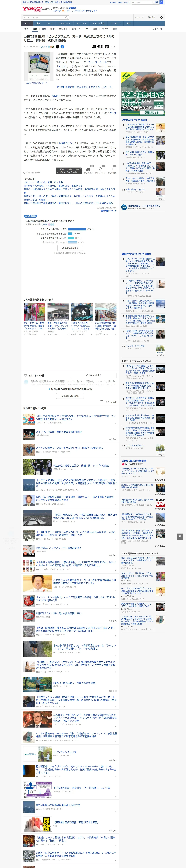This screenshot has width=186, height=868.
Task: Select the 科学 category
Action: pyautogui.click(x=95, y=29)
